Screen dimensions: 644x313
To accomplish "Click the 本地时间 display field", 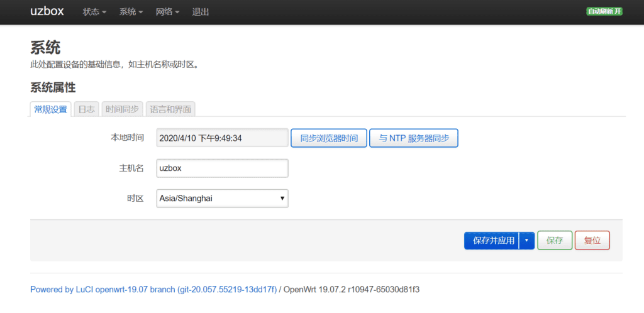I will click(222, 138).
